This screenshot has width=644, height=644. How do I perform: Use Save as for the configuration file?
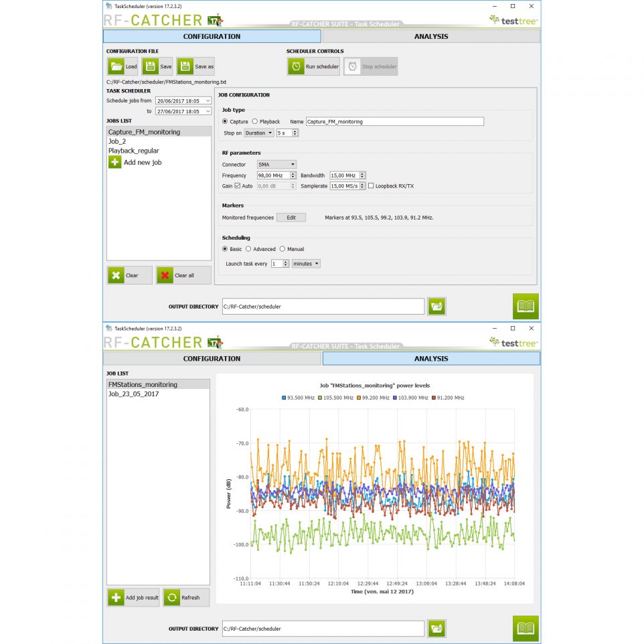(197, 66)
